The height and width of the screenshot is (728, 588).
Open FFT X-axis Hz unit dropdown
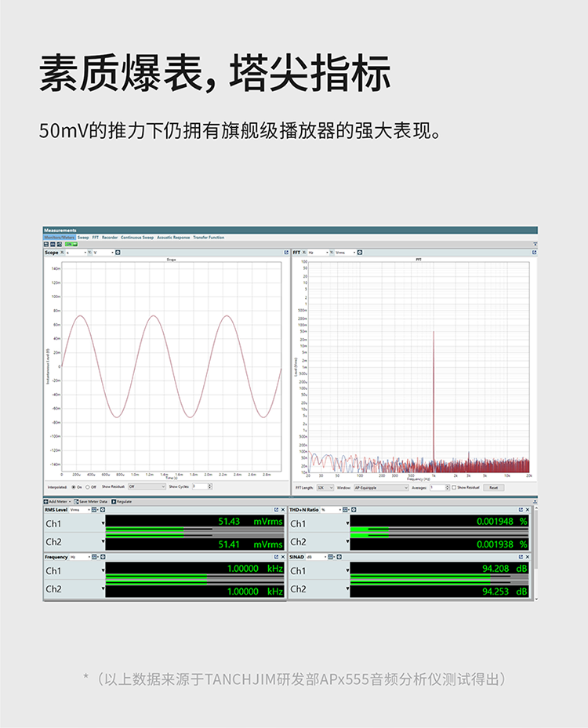318,253
